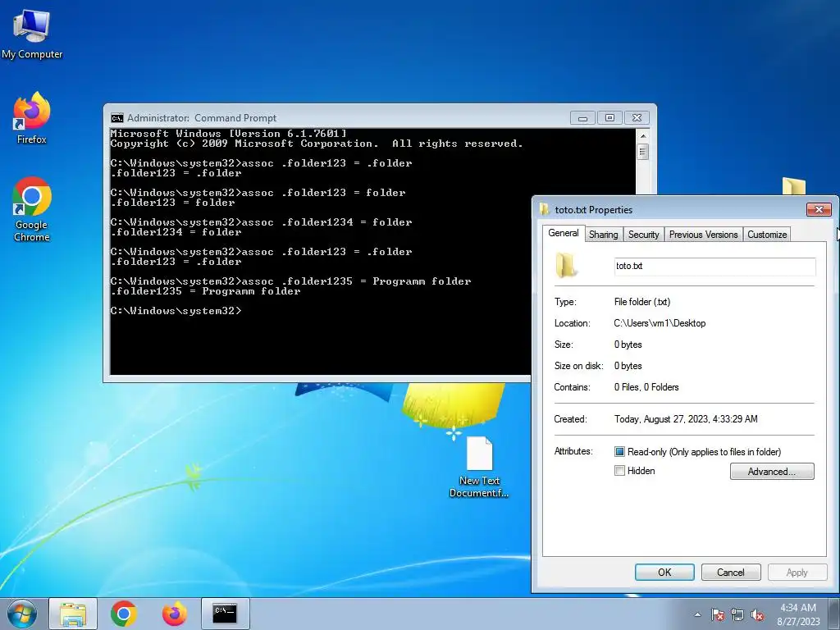
Task: Select the New Text Document file icon
Action: point(479,467)
